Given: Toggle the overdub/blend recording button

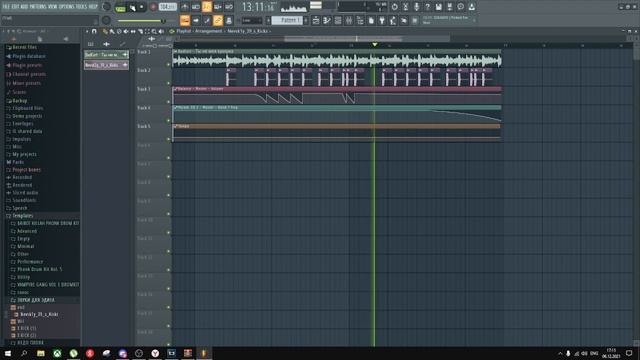Looking at the screenshot, I should click(218, 7).
